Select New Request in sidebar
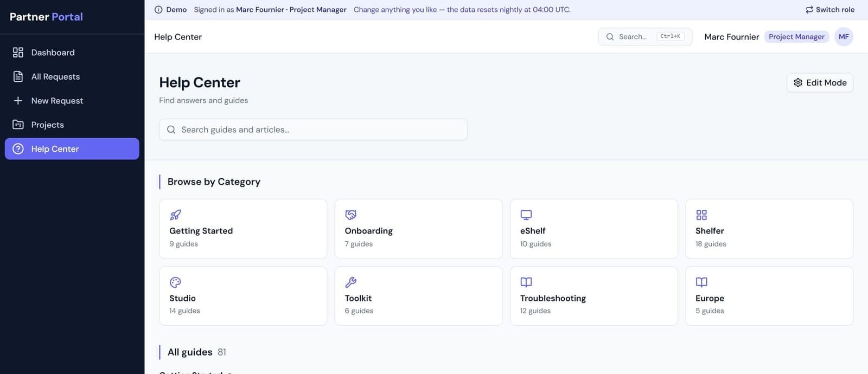This screenshot has width=868, height=374. [x=72, y=101]
